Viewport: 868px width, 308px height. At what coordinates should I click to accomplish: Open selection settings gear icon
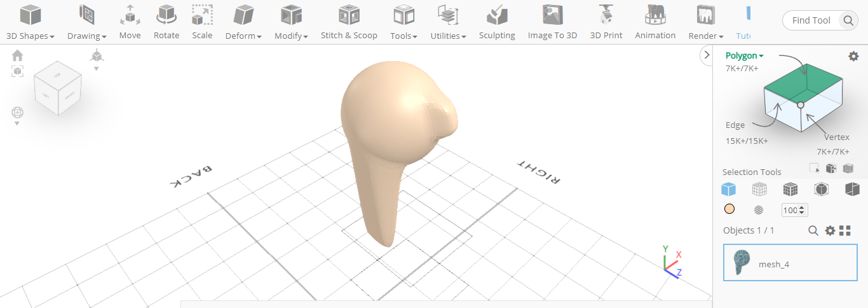pos(853,56)
